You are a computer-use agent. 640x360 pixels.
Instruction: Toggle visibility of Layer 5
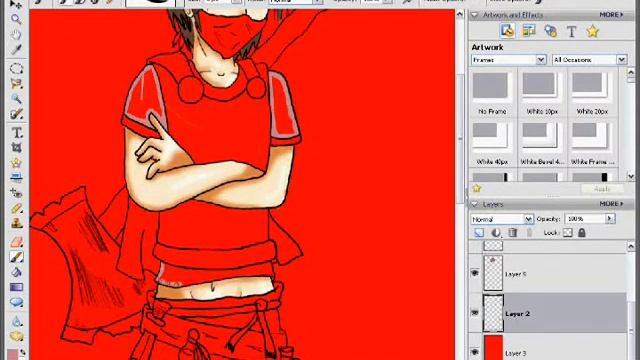pos(475,273)
